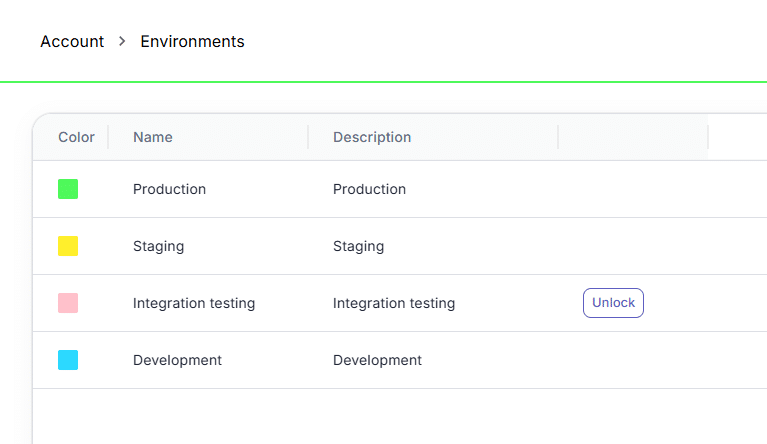Sort by the Color column header
The height and width of the screenshot is (444, 767).
(76, 137)
